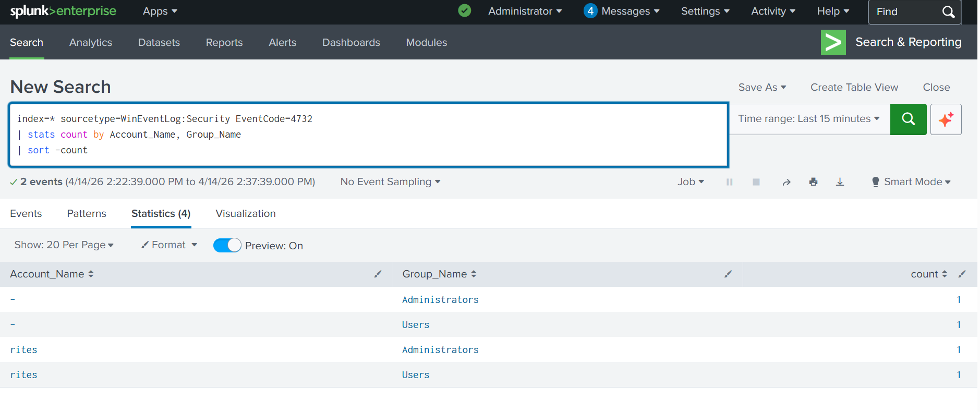Run the search with the green magnifier button
Image resolution: width=980 pixels, height=412 pixels.
click(x=908, y=119)
